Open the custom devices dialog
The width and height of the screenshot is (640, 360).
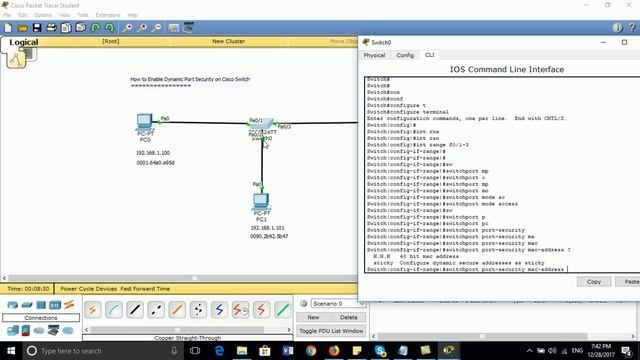[188, 28]
